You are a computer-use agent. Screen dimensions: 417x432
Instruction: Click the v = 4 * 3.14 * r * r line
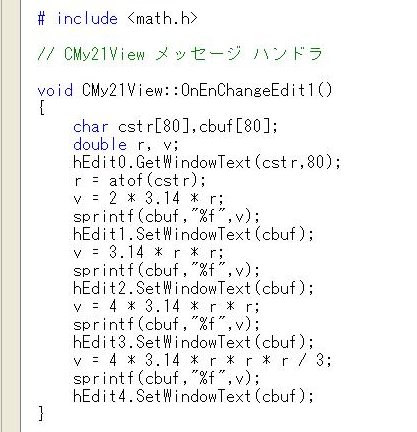point(166,306)
